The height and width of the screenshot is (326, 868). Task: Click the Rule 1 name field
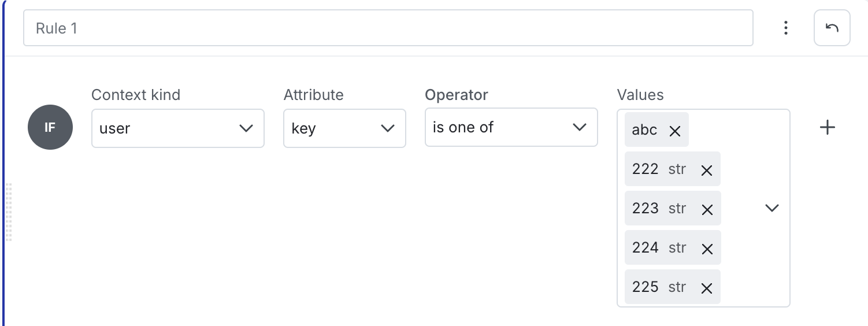tap(388, 28)
